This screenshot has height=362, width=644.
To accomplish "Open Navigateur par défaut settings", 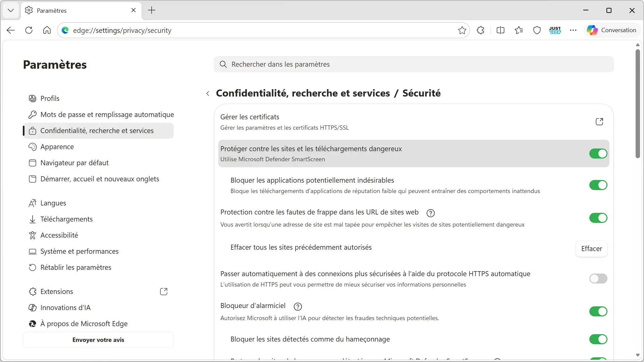I will coord(98,163).
